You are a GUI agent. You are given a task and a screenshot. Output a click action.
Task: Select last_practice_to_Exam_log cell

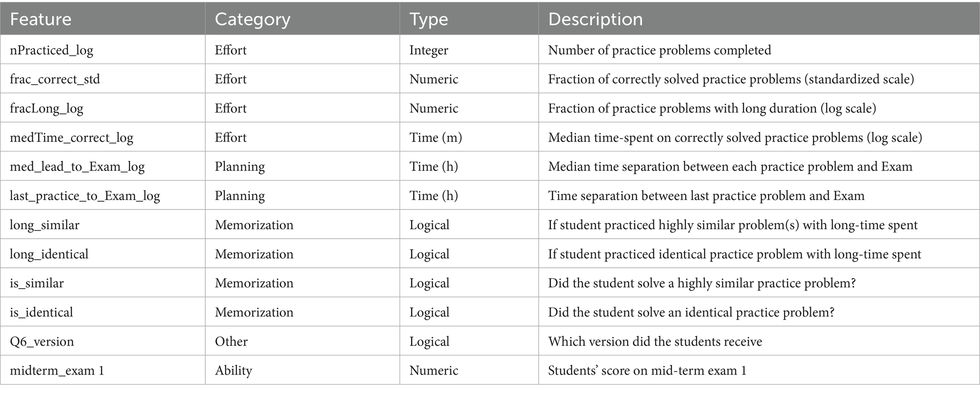[85, 196]
